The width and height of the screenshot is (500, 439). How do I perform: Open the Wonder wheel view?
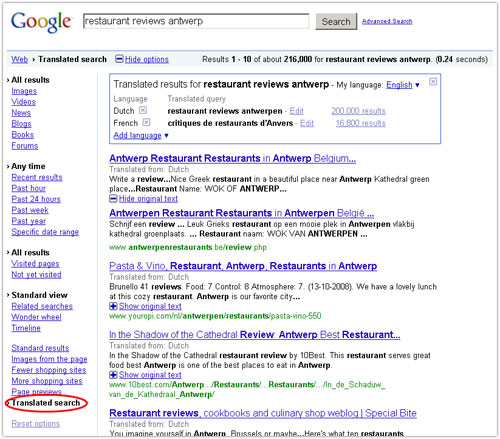click(x=36, y=317)
